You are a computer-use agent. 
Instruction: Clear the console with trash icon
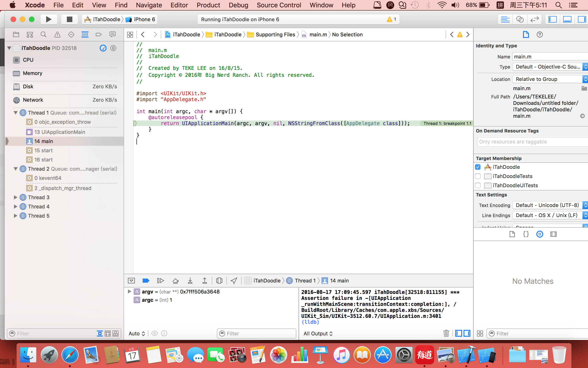[446, 333]
